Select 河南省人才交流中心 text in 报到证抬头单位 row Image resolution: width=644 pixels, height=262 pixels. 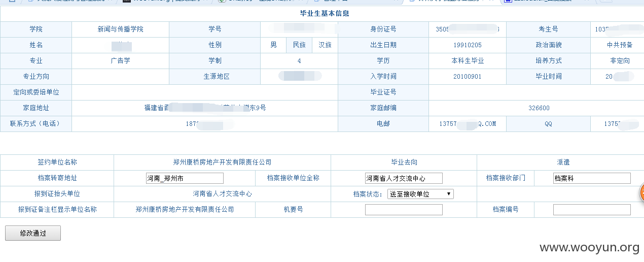coord(222,194)
